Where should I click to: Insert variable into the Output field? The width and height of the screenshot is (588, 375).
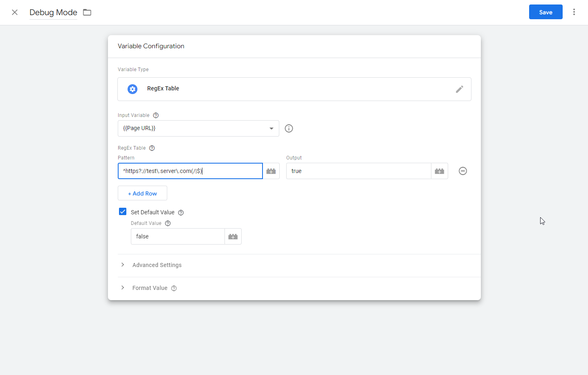click(440, 171)
